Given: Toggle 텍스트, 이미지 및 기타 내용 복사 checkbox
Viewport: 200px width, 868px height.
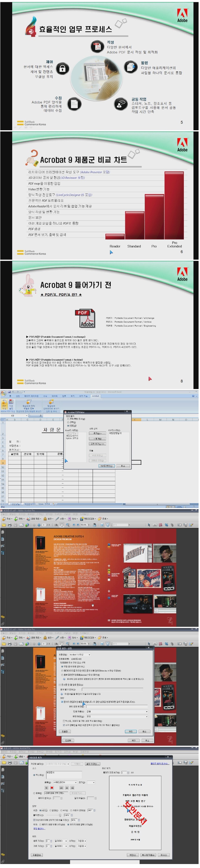Looking at the screenshot, I should [x=64, y=721].
